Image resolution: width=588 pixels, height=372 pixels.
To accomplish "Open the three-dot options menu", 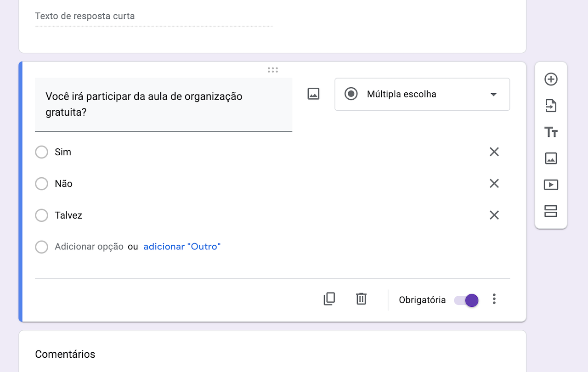I will 494,299.
